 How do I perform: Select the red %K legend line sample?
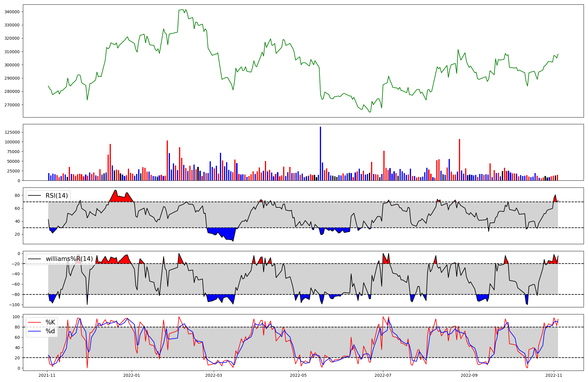point(34,322)
